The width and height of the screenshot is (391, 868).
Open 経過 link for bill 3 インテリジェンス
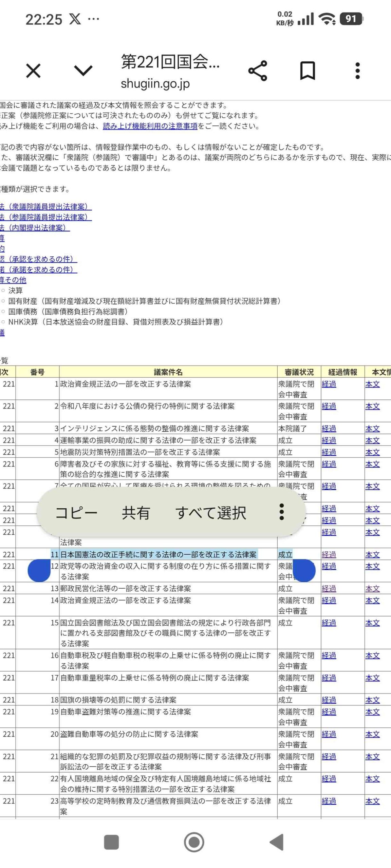click(x=329, y=429)
